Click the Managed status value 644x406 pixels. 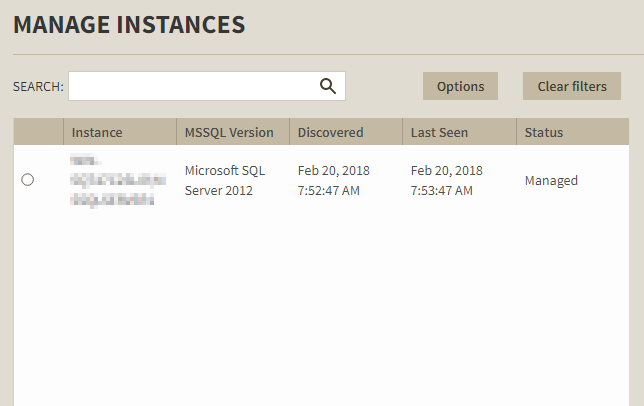coord(551,181)
